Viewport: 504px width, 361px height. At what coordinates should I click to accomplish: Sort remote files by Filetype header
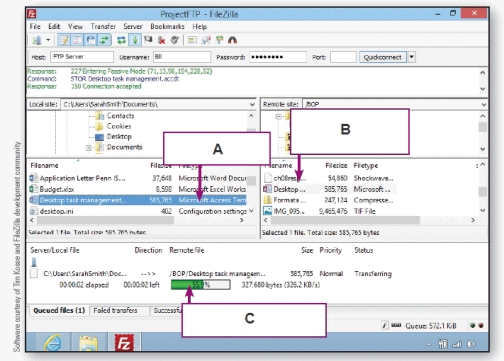tap(366, 165)
